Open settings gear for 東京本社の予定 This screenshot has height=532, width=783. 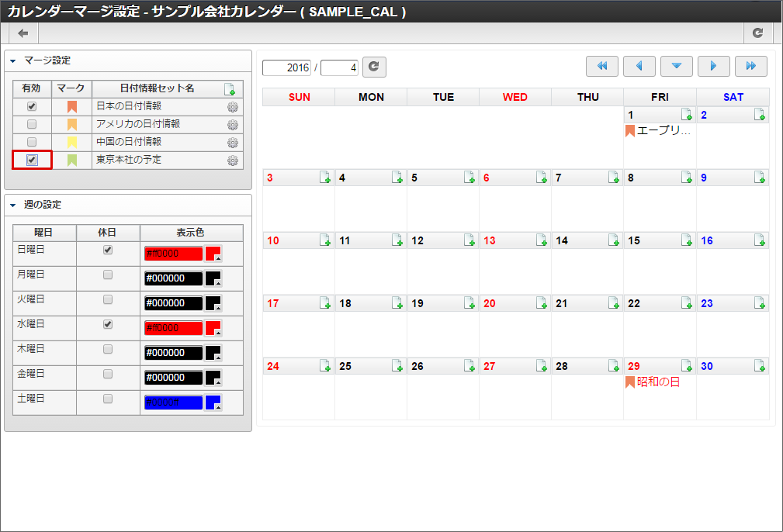click(x=232, y=161)
